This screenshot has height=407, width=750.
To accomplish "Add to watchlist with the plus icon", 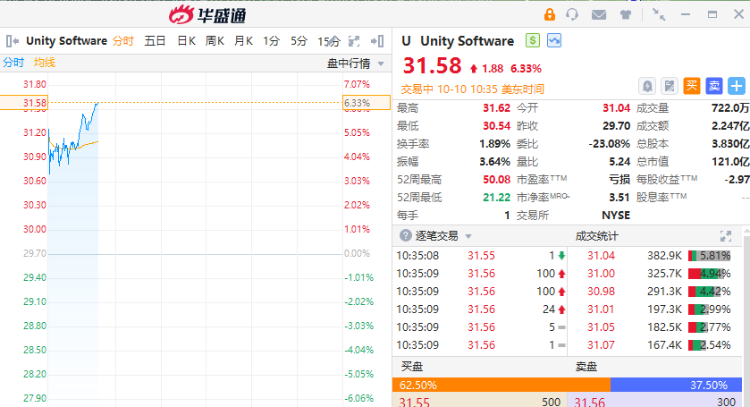I will (737, 86).
